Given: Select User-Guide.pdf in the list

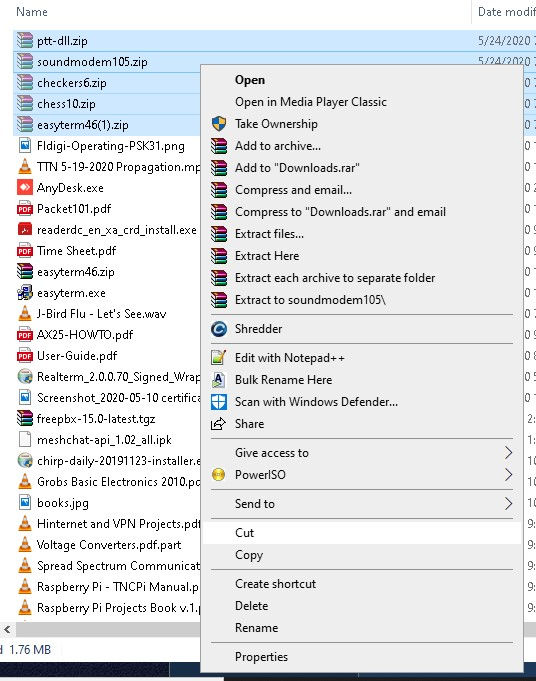Looking at the screenshot, I should (77, 356).
